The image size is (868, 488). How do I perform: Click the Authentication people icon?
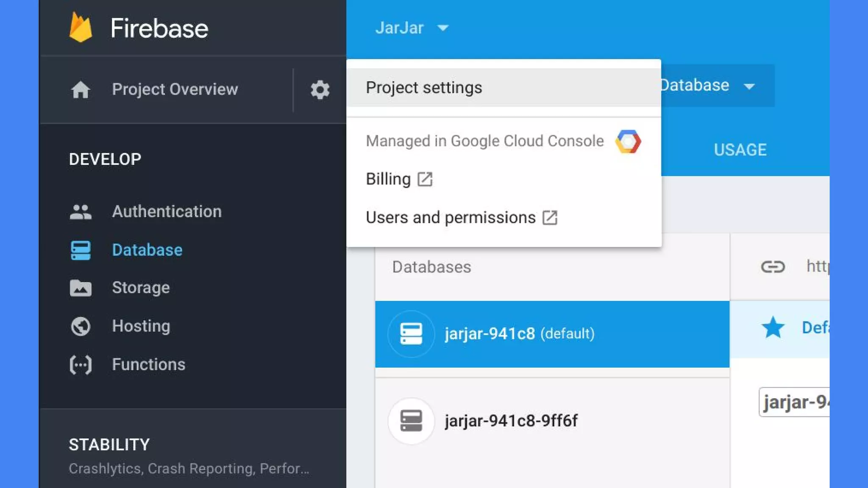click(x=81, y=212)
